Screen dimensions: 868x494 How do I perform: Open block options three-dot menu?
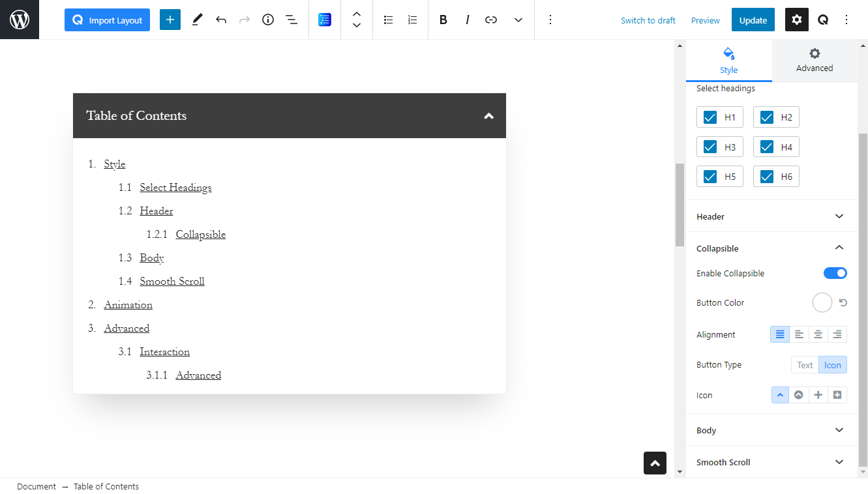550,20
